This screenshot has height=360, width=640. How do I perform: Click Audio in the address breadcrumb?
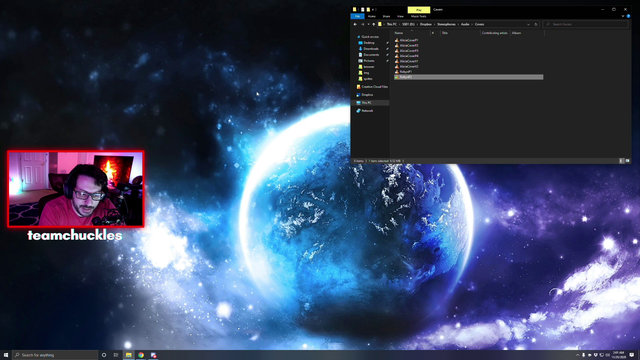point(465,24)
